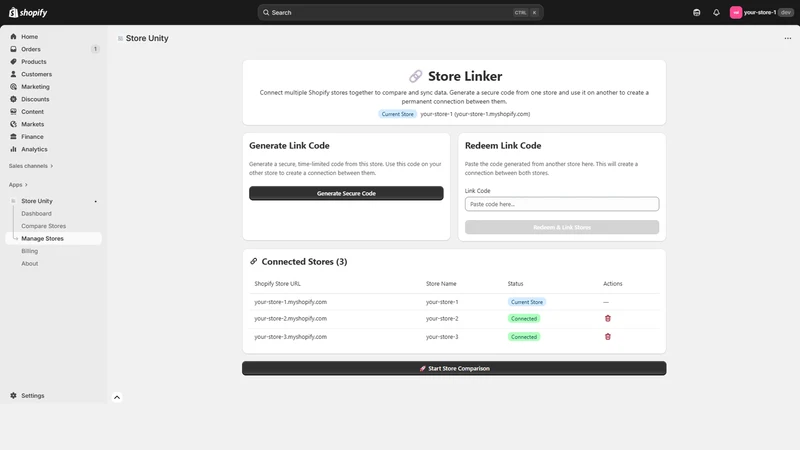Open the storefront icon in top bar

pyautogui.click(x=696, y=12)
